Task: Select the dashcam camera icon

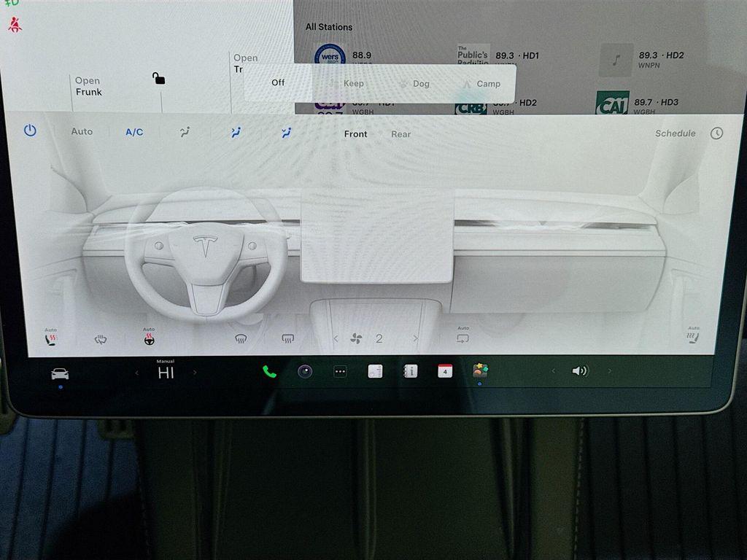Action: pos(304,371)
